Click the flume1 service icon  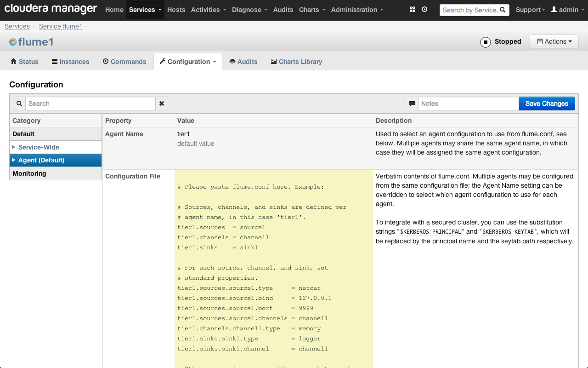pos(13,42)
